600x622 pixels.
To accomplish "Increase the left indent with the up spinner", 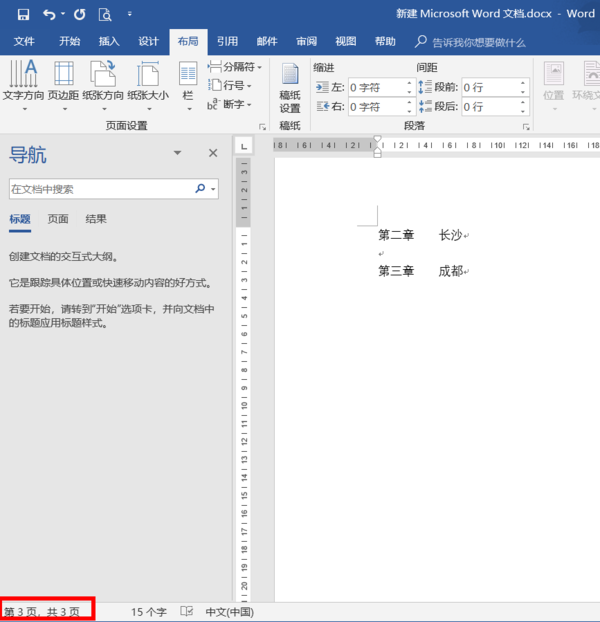I will pos(410,83).
